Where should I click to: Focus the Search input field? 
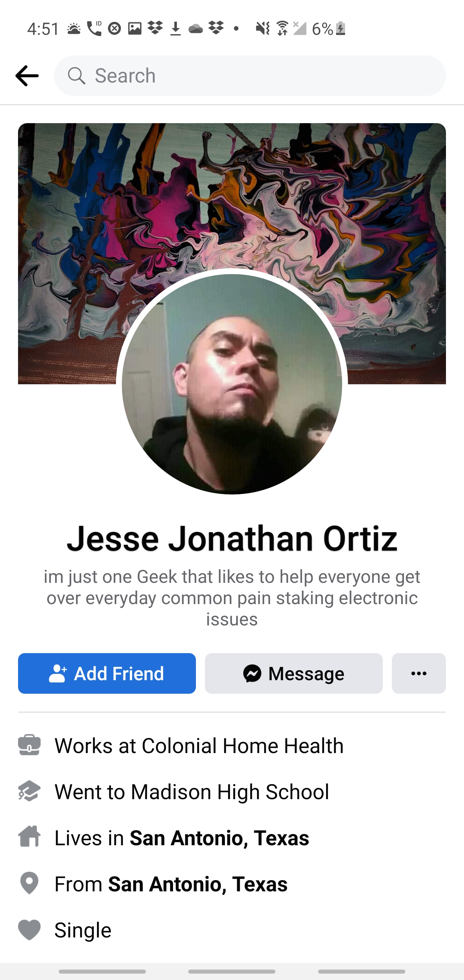click(x=250, y=76)
